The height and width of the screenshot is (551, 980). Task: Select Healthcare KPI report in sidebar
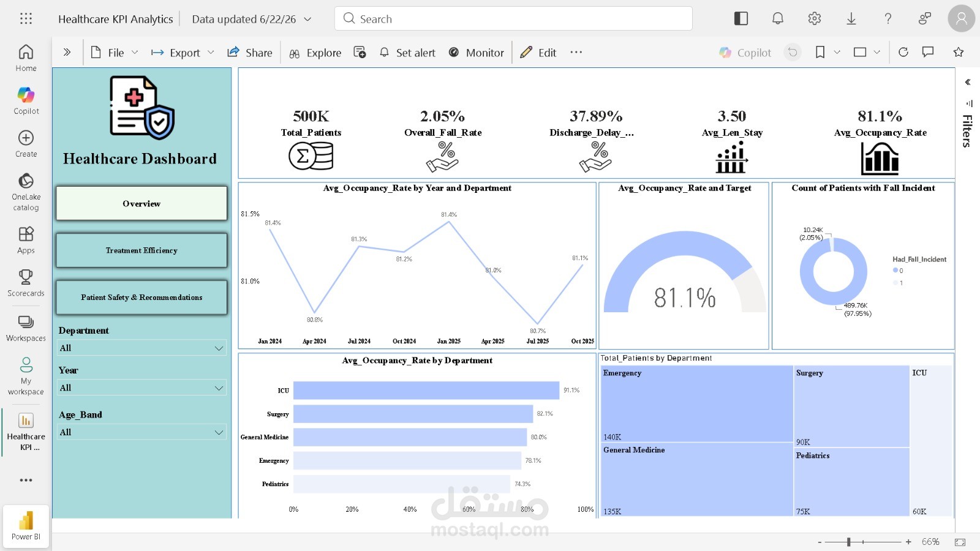point(26,432)
